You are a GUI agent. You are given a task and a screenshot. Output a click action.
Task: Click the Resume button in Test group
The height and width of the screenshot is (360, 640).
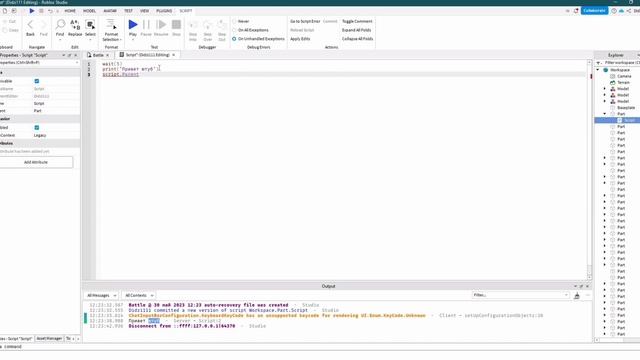pyautogui.click(x=161, y=25)
